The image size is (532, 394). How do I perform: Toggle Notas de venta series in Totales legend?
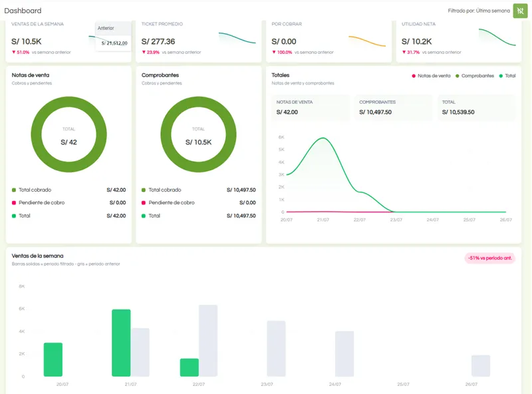tap(431, 76)
